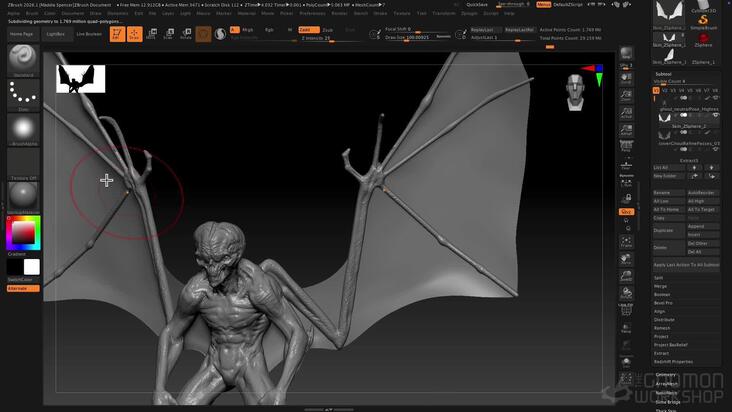This screenshot has height=412, width=732.
Task: Click the AAHalf icon
Action: 626,129
